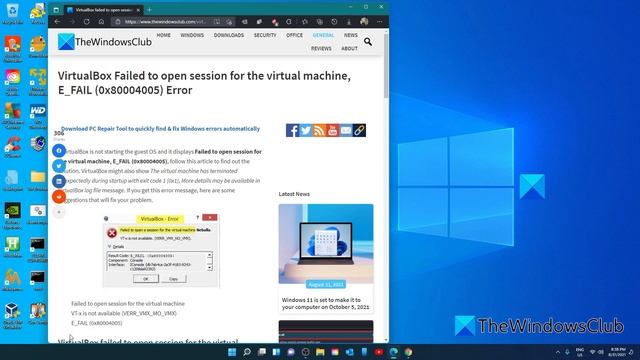
Task: Open the Twitter social follow icon
Action: click(x=306, y=130)
